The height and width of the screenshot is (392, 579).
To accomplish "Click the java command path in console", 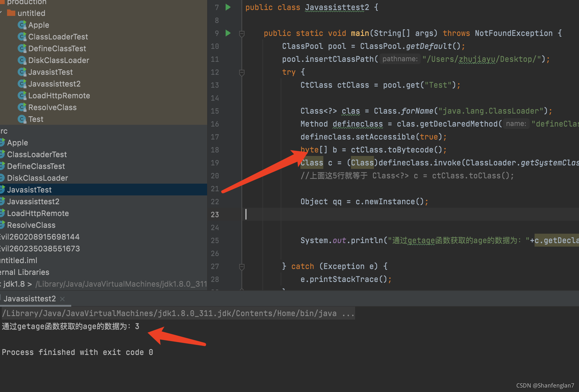I will 169,313.
